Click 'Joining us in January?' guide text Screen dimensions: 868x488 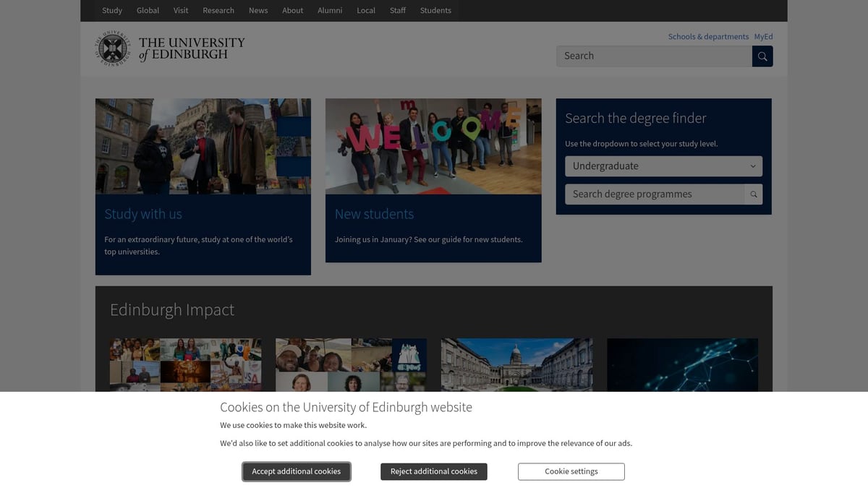point(428,239)
